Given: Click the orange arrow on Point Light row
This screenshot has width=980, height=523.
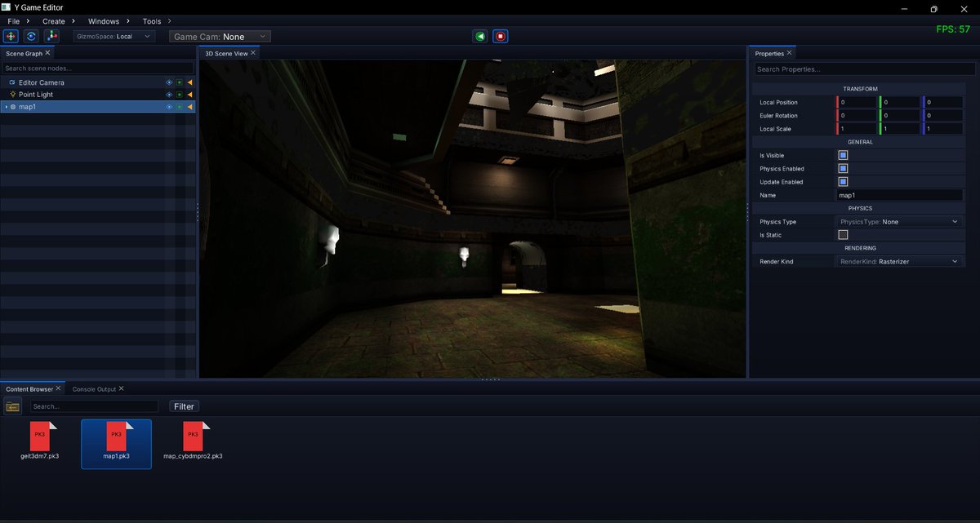Looking at the screenshot, I should click(x=189, y=95).
